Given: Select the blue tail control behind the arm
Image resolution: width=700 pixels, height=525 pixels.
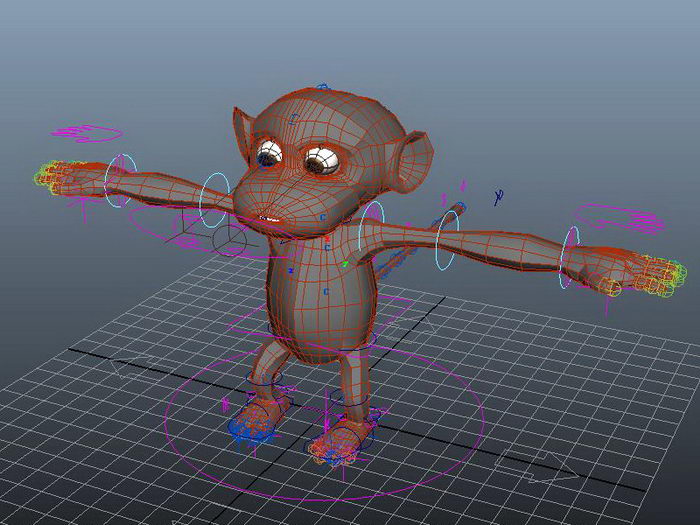Looking at the screenshot, I should [x=393, y=262].
